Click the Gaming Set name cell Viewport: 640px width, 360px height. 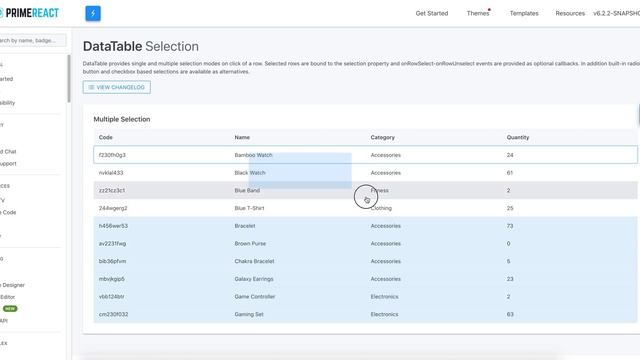(x=249, y=314)
